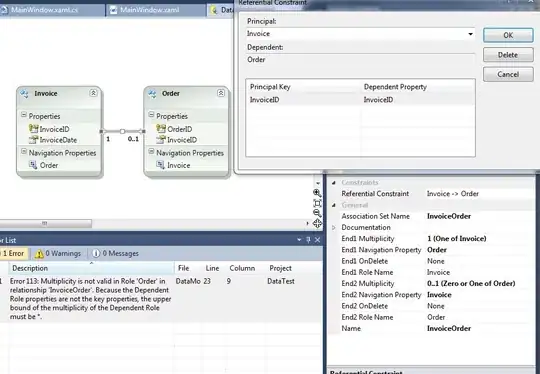The image size is (540, 374).
Task: Click OK in Referential Constraint dialog
Action: [508, 35]
